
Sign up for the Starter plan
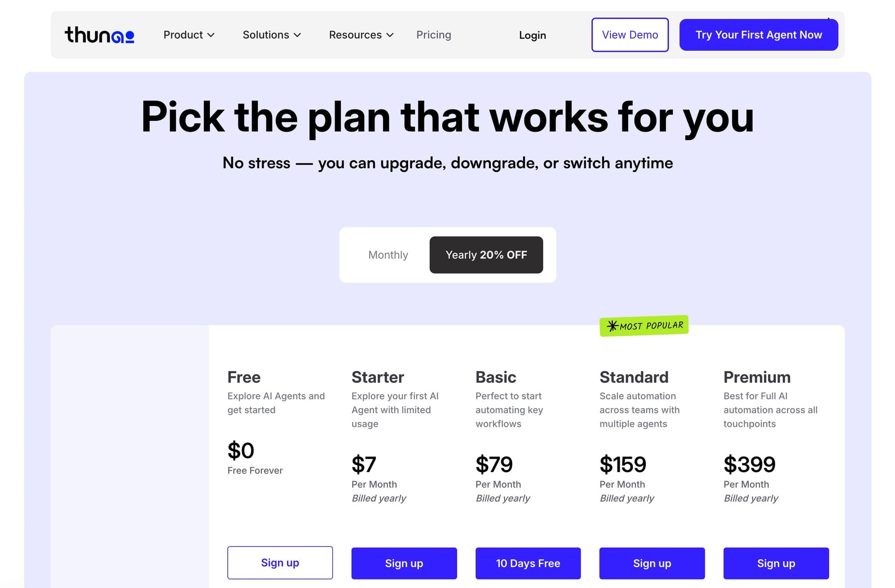tap(404, 563)
